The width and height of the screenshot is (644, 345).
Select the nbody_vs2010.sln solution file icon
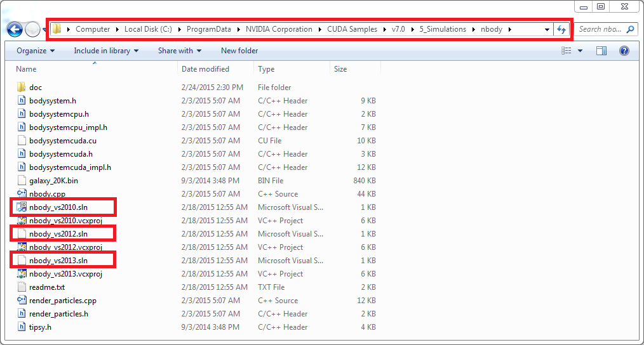21,207
